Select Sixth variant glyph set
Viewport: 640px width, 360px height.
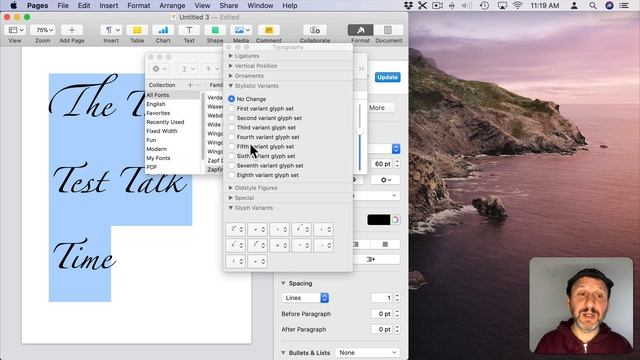[x=231, y=156]
